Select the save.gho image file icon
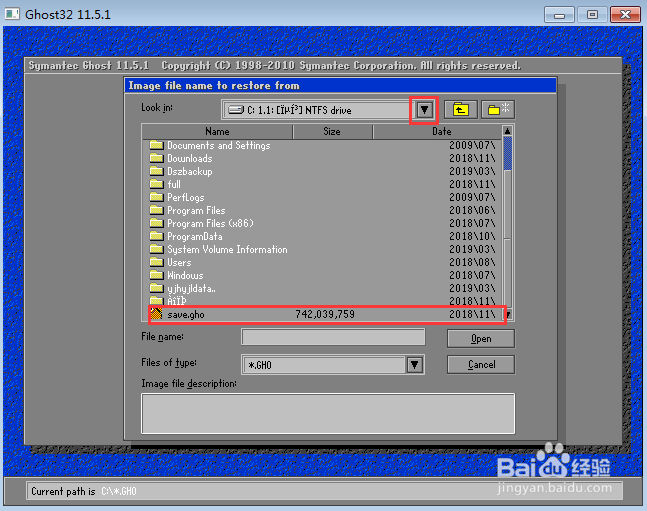 click(x=156, y=314)
